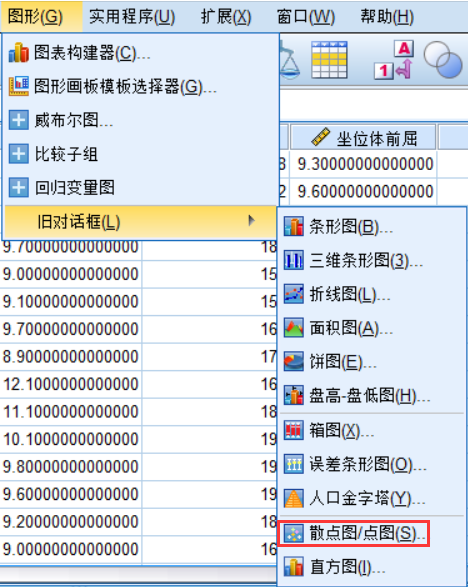
Task: Click the 条形图 bar chart icon
Action: pos(294,226)
